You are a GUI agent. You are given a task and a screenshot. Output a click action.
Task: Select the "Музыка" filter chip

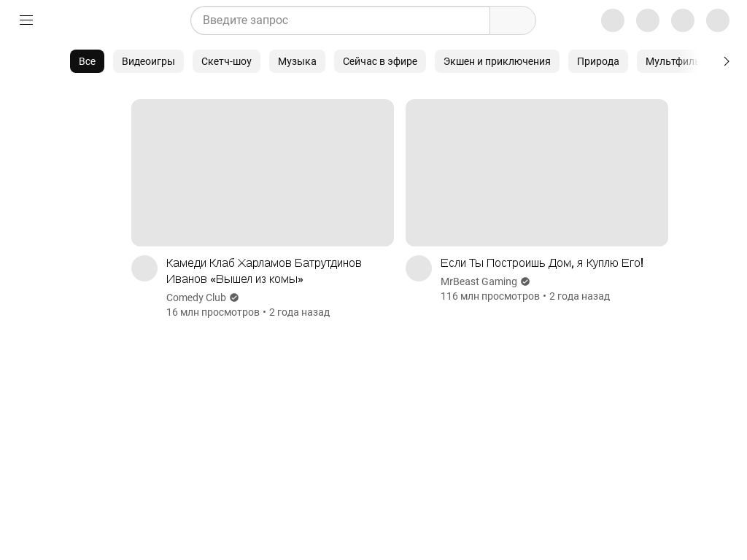click(x=298, y=61)
